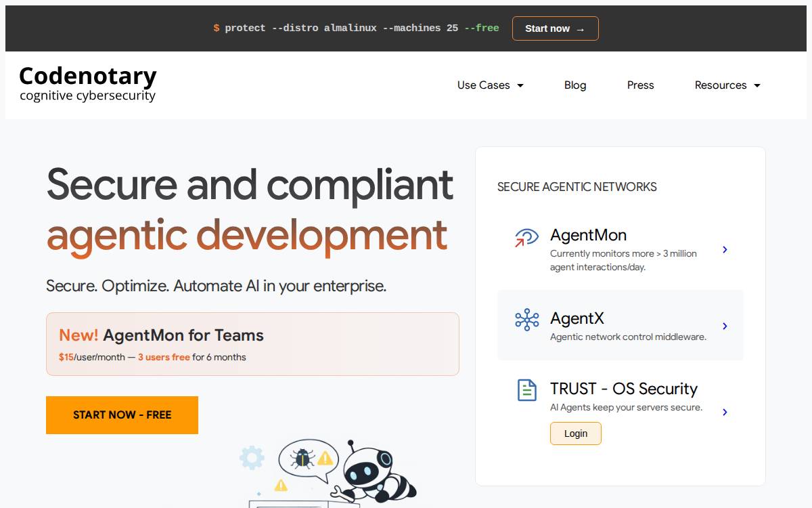
Task: Click the AgentX product title
Action: (x=577, y=318)
